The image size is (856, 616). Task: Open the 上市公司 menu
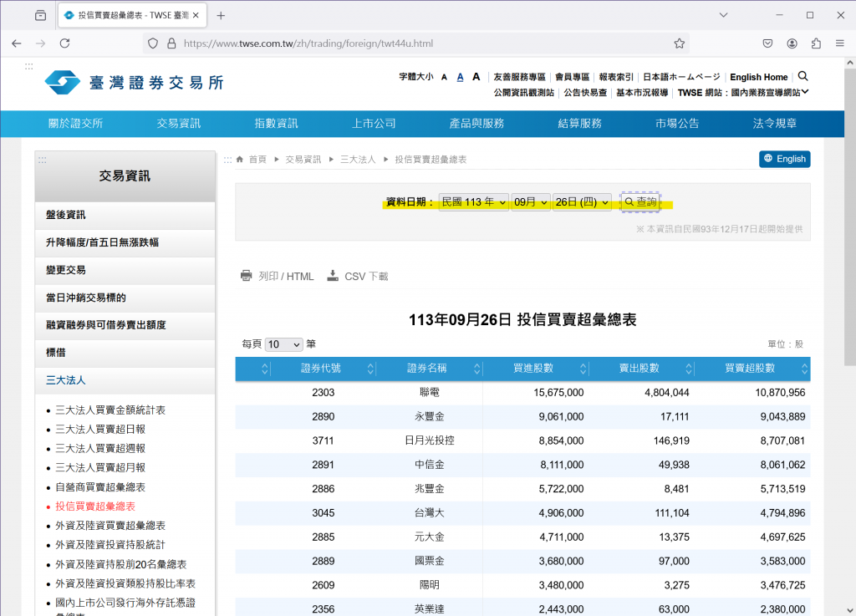[374, 124]
